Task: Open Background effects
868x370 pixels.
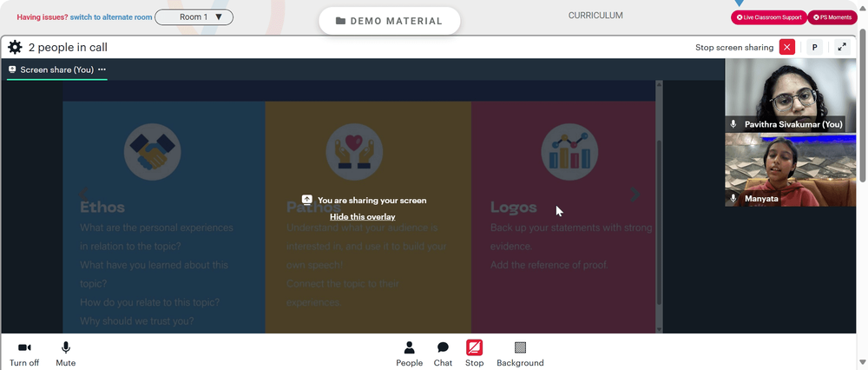Action: pos(520,354)
